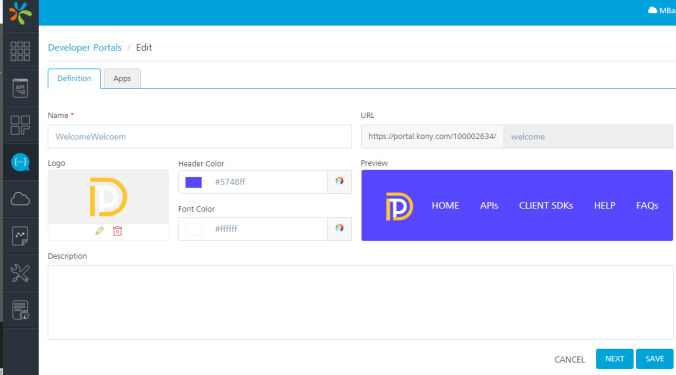The width and height of the screenshot is (676, 375).
Task: Open the Header Color picker icon
Action: click(x=339, y=181)
